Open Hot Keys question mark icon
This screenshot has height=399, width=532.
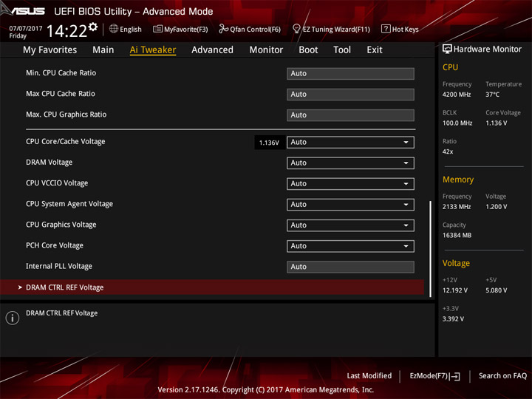[386, 29]
